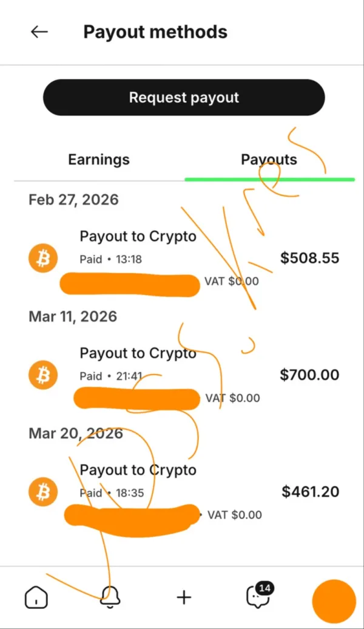The height and width of the screenshot is (629, 364).
Task: Open the Home icon in bottom bar
Action: 36,597
